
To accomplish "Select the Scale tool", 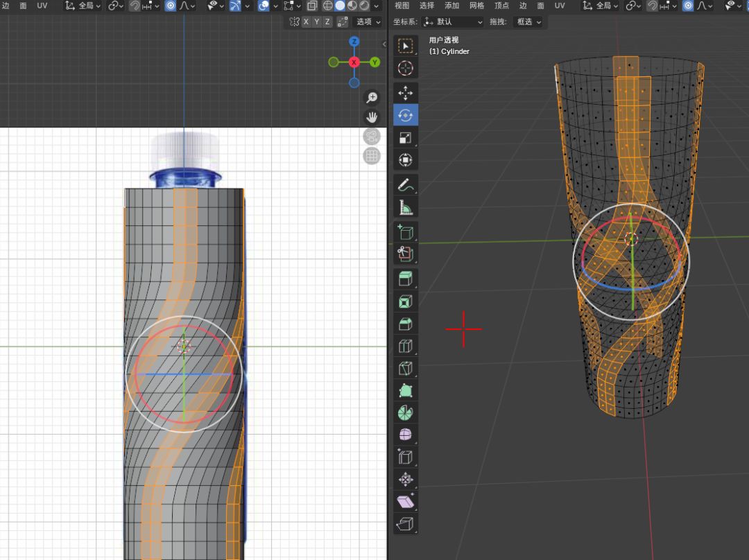I will (x=406, y=137).
